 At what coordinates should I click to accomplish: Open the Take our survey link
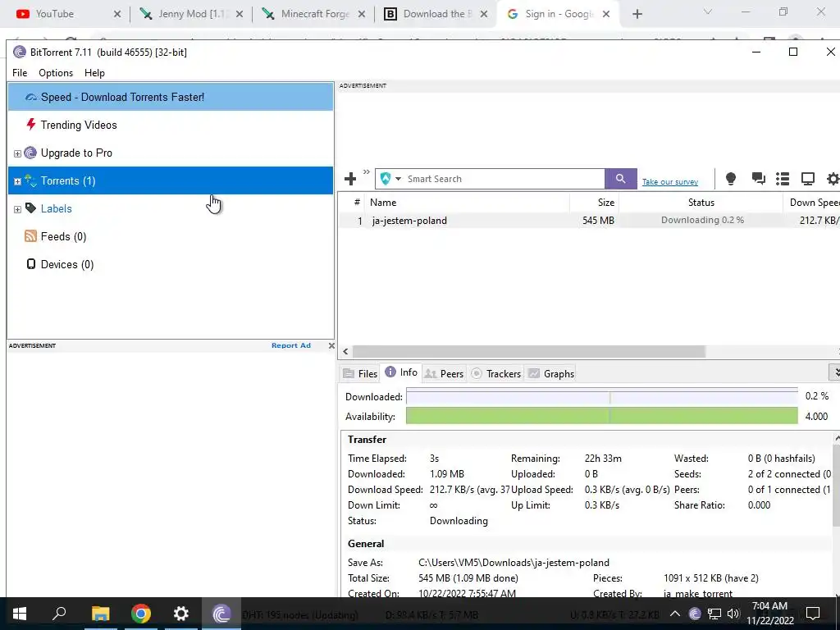pos(669,182)
